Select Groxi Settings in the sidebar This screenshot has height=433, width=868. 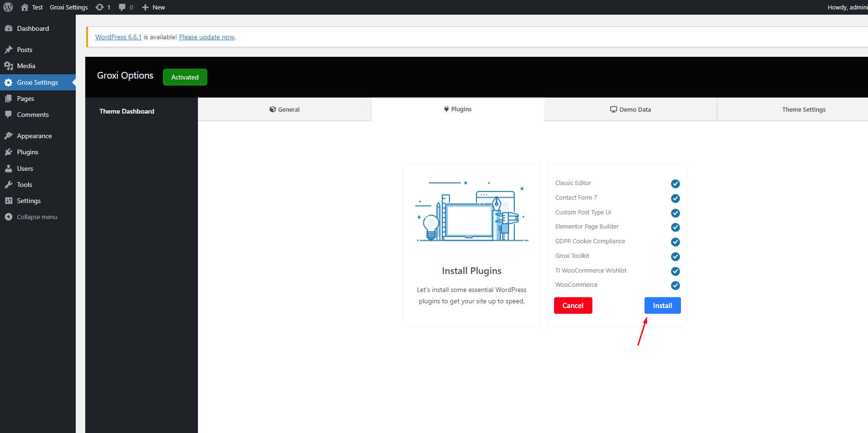pyautogui.click(x=38, y=82)
